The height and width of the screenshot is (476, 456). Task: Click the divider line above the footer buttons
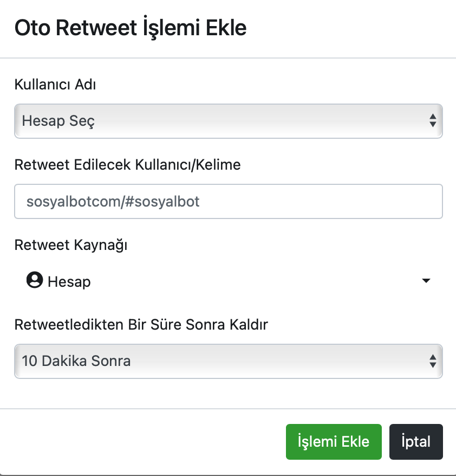click(228, 409)
